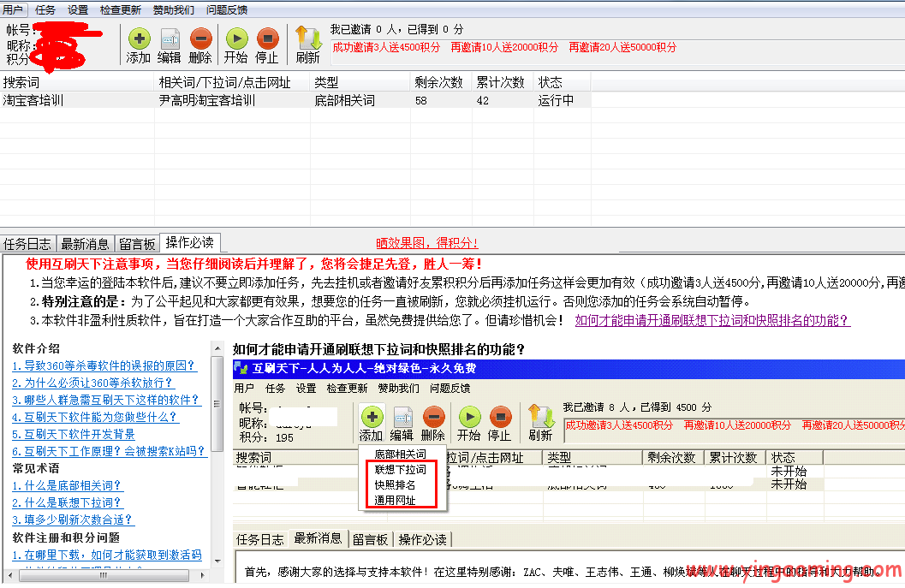Start tasks with the top 开始 play icon
This screenshot has height=588, width=905.
tap(236, 39)
